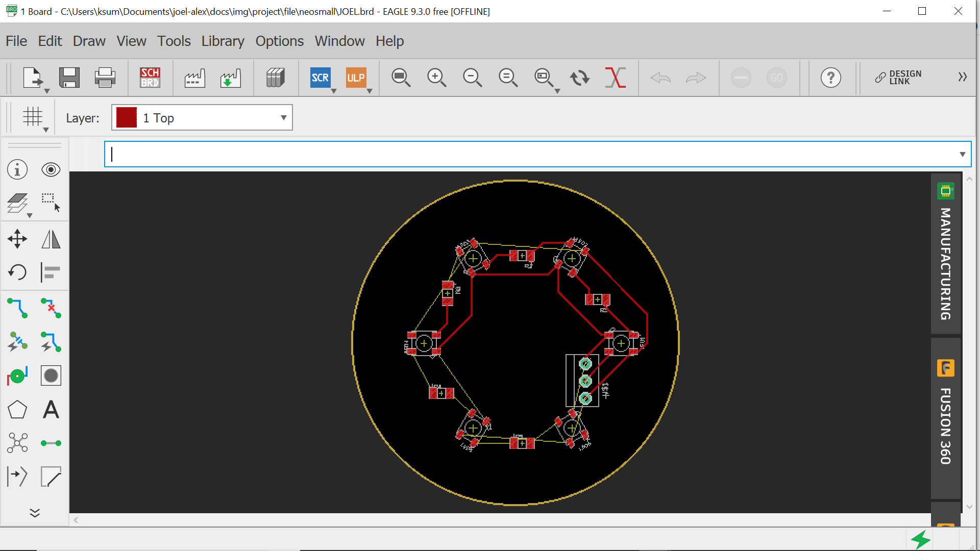Toggle the Show (eye) tool
The image size is (980, 551).
tap(51, 169)
